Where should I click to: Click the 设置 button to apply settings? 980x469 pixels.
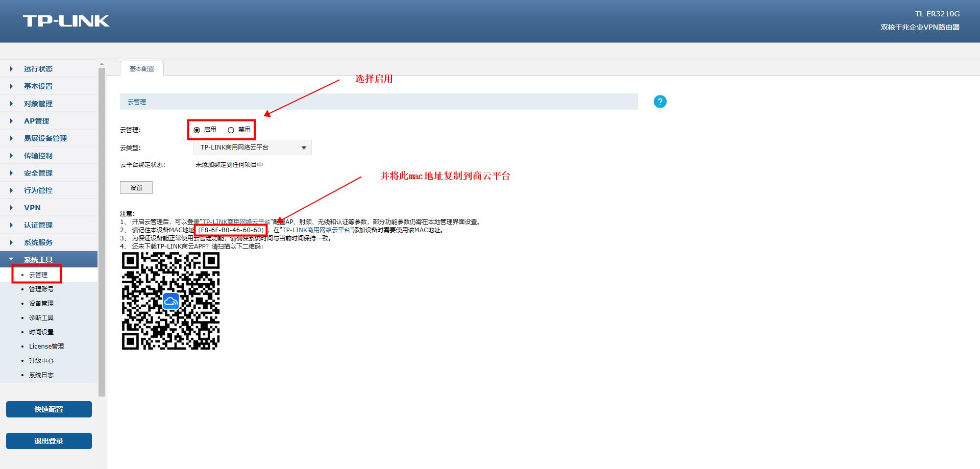click(136, 187)
